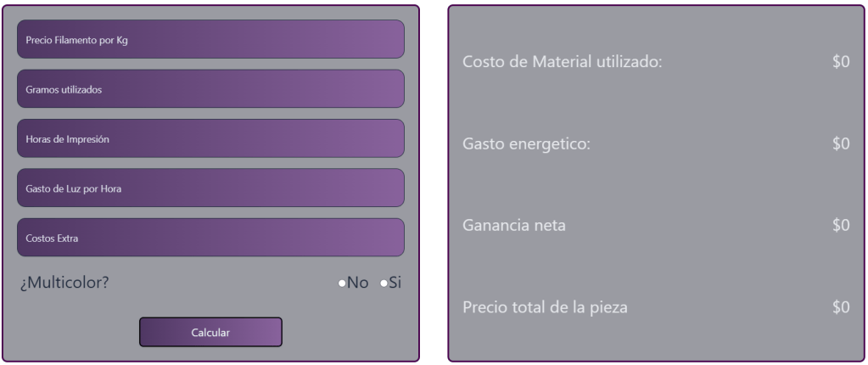868x365 pixels.
Task: Click the Gasto energetico label
Action: (x=526, y=143)
